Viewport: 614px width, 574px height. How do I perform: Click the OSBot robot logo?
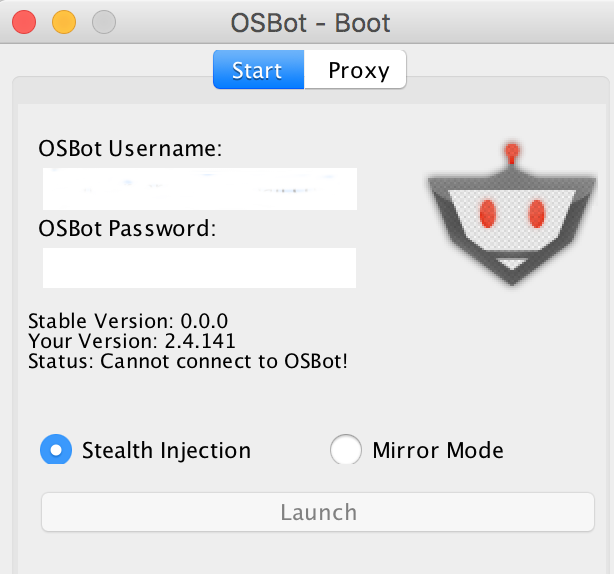[512, 215]
